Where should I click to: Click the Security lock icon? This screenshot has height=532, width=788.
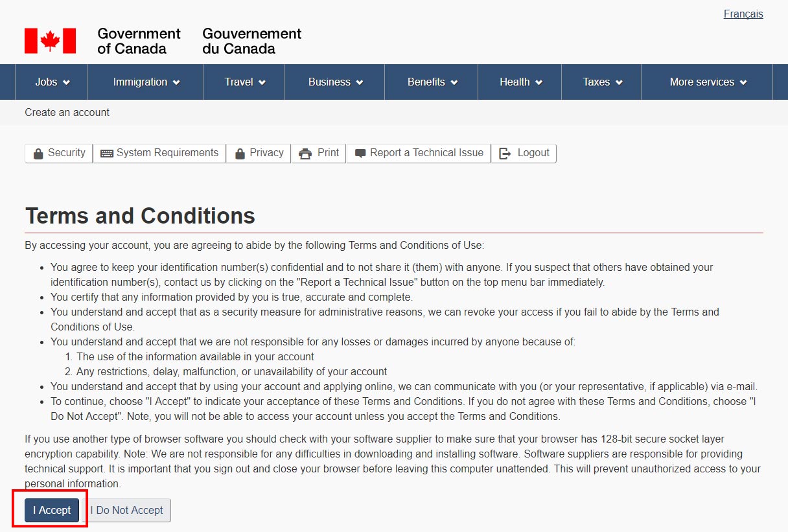pyautogui.click(x=38, y=154)
